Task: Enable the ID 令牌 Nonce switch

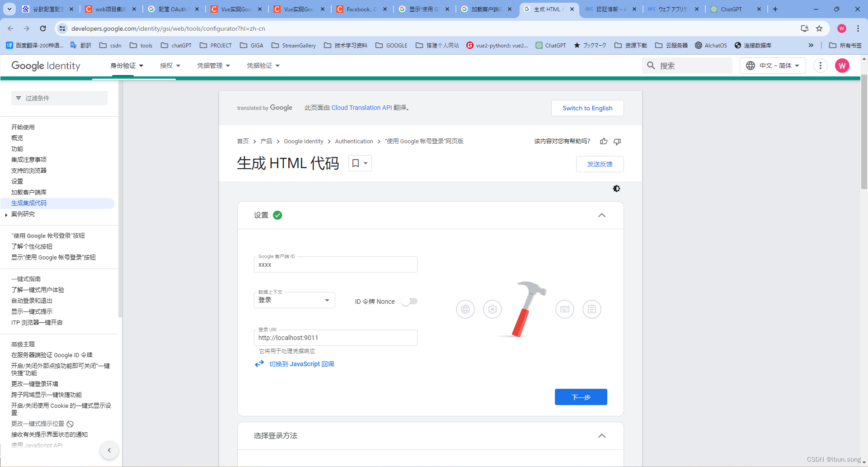Action: [x=409, y=301]
